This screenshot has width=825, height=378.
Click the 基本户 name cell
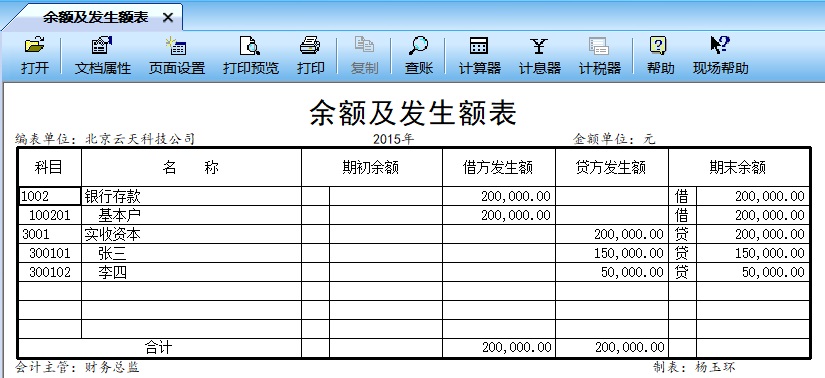[192, 215]
